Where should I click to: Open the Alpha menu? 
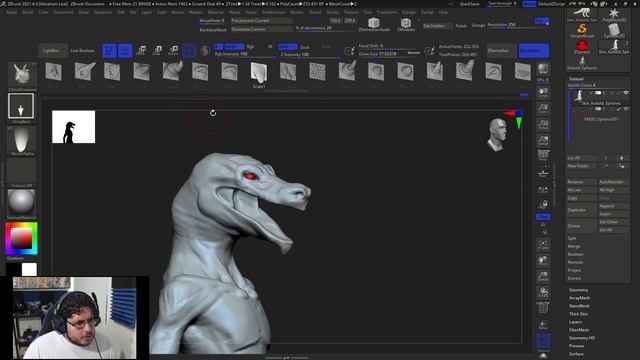(x=11, y=12)
